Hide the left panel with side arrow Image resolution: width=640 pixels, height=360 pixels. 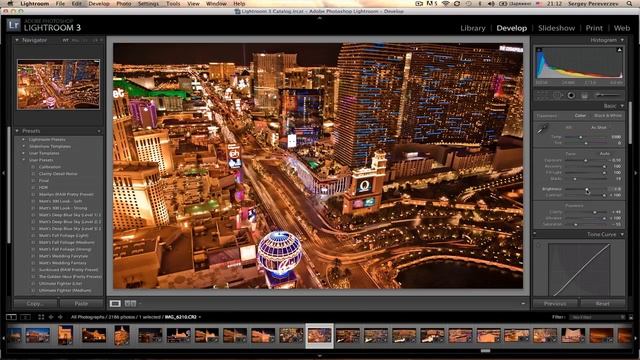coord(3,173)
